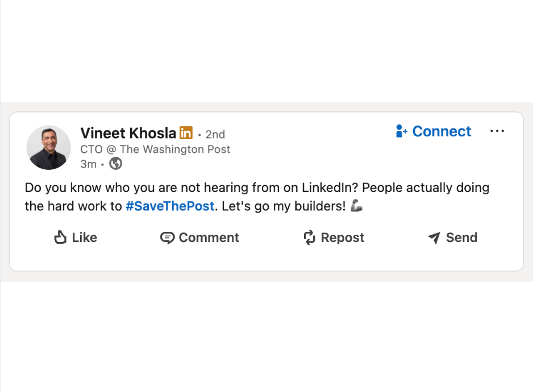Click the "2nd" connection degree label
The height and width of the screenshot is (392, 533).
coord(215,134)
